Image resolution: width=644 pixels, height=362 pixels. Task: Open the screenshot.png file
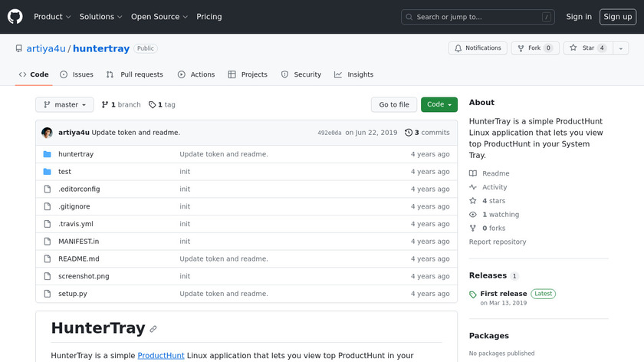pos(84,276)
